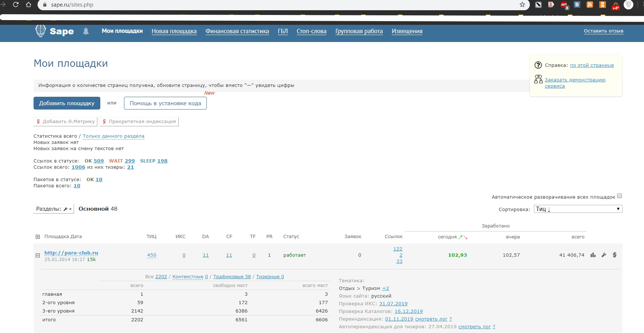Select the Трафиковые 58 filter link
The width and height of the screenshot is (644, 333).
pos(232,277)
